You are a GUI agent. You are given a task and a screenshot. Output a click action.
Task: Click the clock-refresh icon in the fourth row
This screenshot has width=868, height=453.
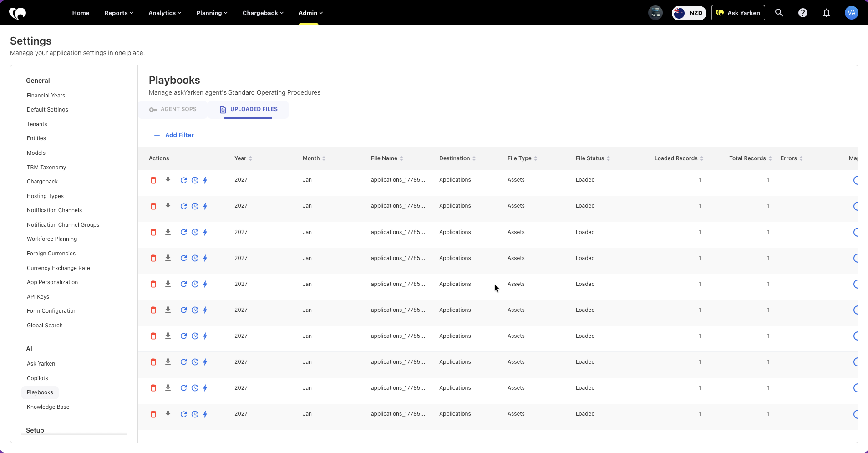pyautogui.click(x=195, y=258)
